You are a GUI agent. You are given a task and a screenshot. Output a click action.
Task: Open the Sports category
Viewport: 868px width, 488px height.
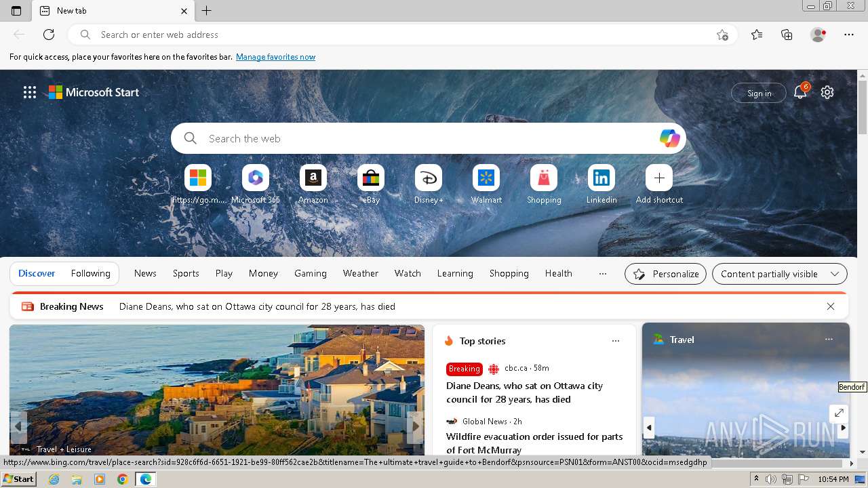point(186,273)
